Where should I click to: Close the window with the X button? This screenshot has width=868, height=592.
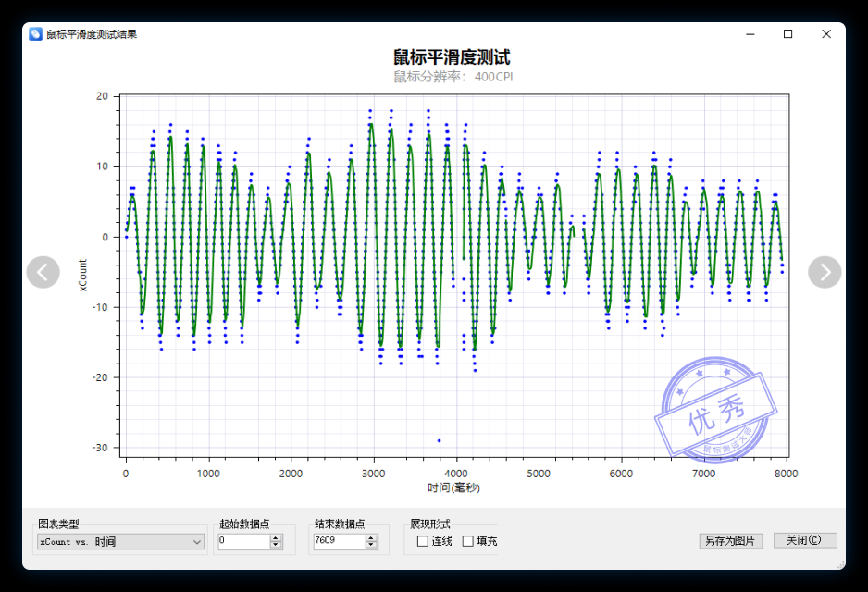[x=826, y=34]
